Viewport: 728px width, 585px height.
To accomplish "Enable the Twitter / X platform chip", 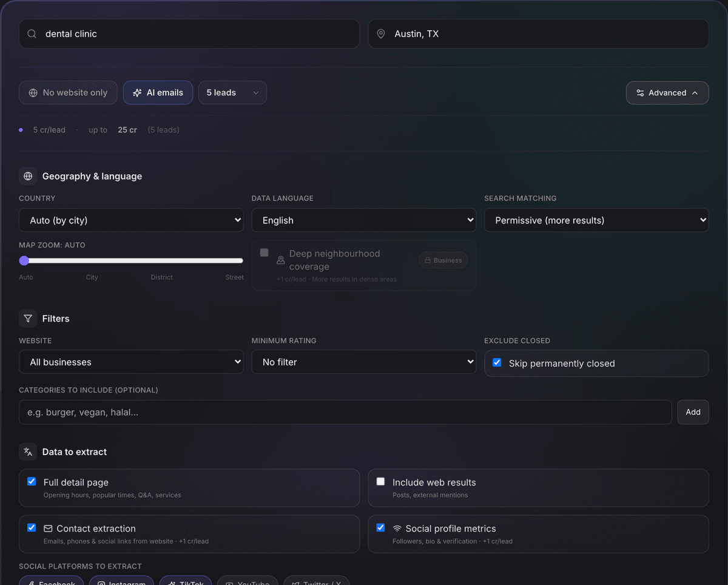I will coord(317,581).
